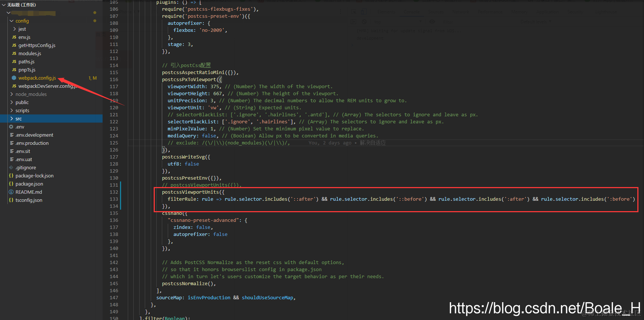Viewport: 644px width, 320px height.
Task: Click 'postcssWriteSvg' on line 127
Action: click(183, 157)
